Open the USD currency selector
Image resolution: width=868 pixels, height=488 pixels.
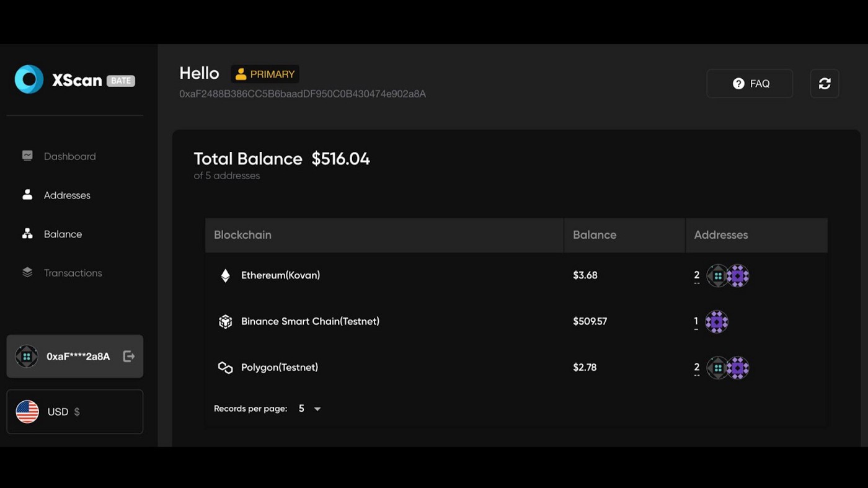[74, 412]
